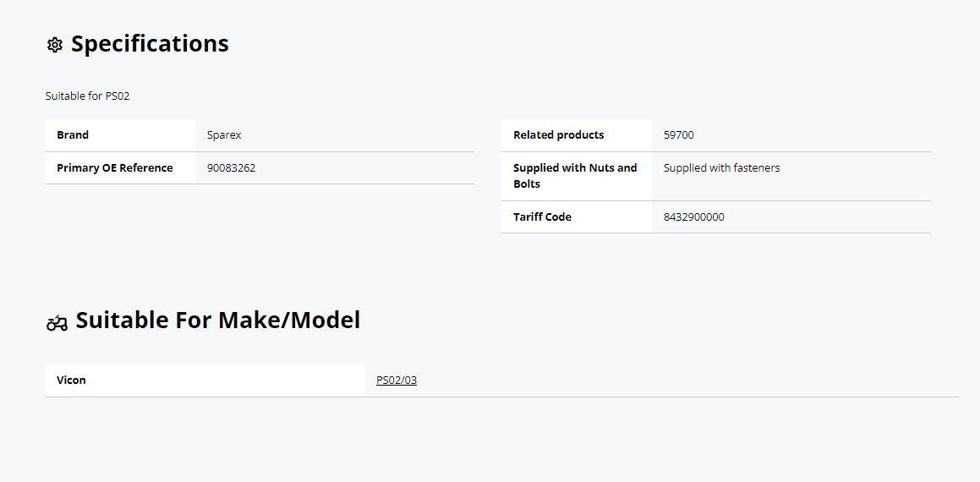Click the Vicon make label

(71, 381)
